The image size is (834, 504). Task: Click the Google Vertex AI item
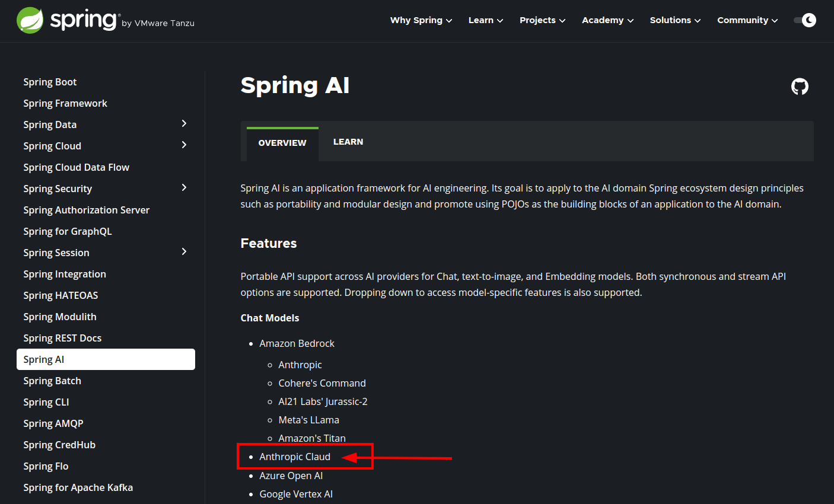[x=296, y=494]
